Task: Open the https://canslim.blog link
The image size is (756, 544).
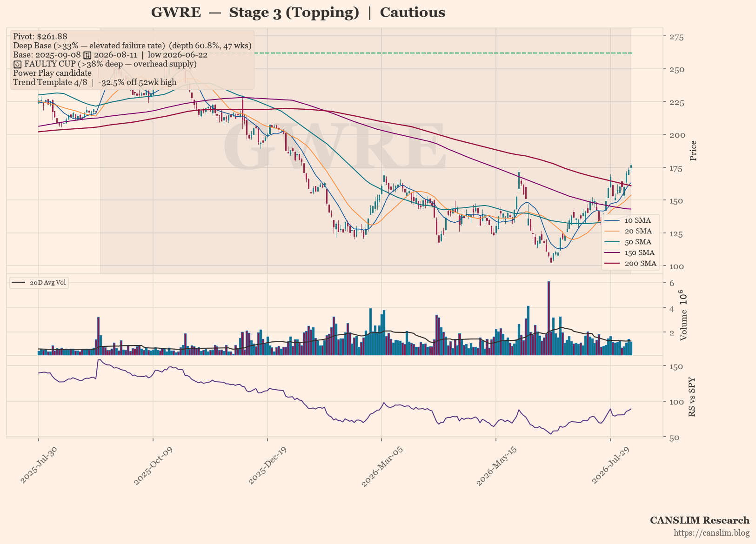Action: pyautogui.click(x=712, y=533)
